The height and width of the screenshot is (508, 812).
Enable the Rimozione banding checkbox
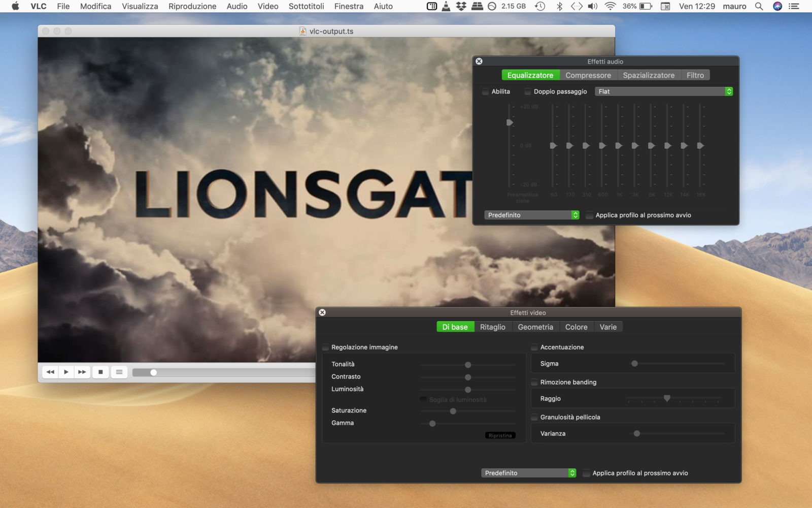coord(534,382)
